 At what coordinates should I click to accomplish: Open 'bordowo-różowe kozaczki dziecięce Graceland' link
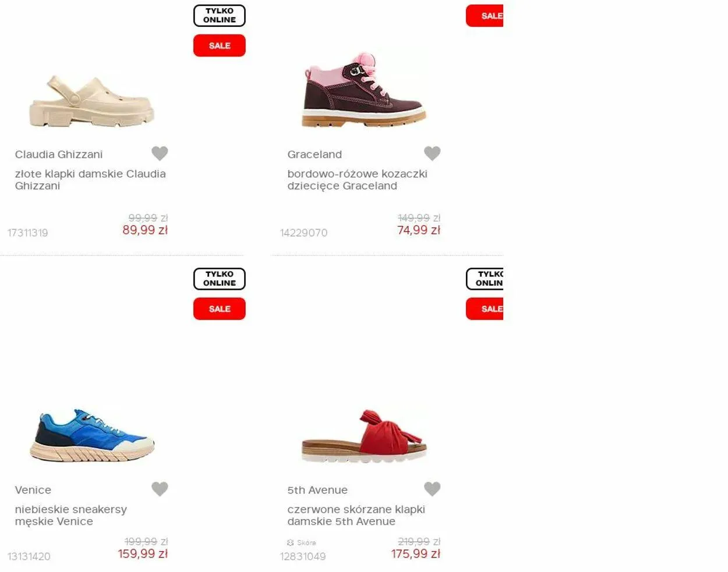pyautogui.click(x=357, y=180)
